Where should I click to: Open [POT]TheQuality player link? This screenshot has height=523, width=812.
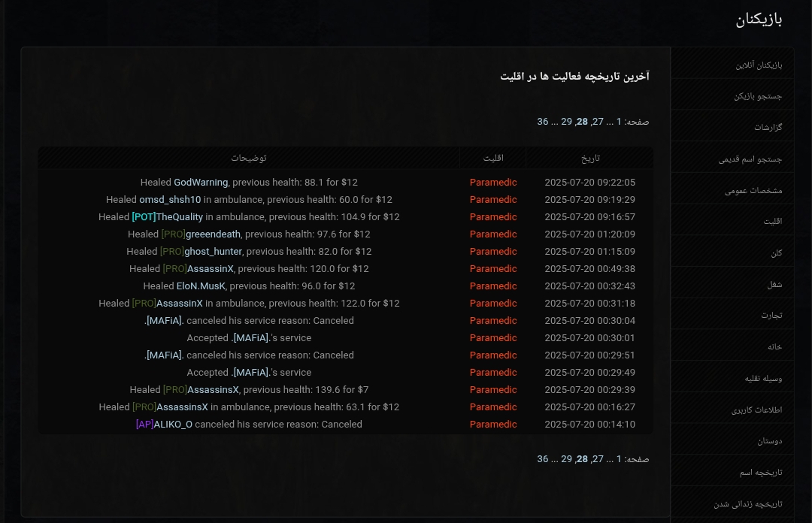click(x=167, y=217)
